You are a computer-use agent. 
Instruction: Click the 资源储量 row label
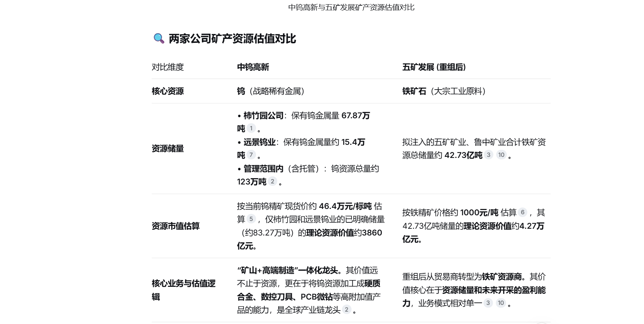click(168, 148)
